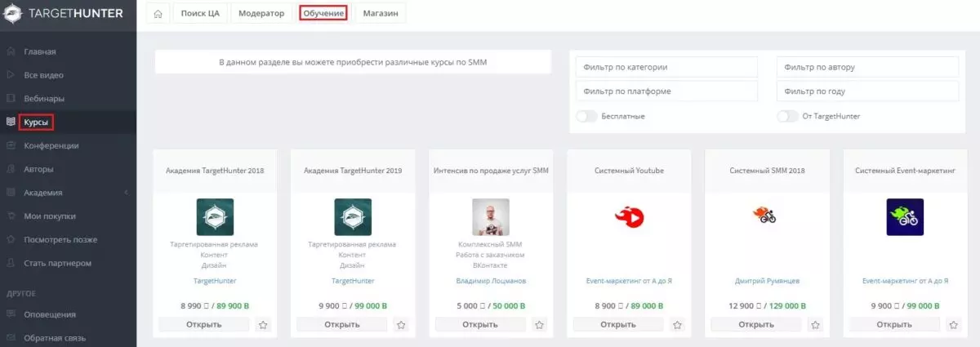Image resolution: width=980 pixels, height=347 pixels.
Task: Click the Стать партнером sidebar icon
Action: pos(11,264)
